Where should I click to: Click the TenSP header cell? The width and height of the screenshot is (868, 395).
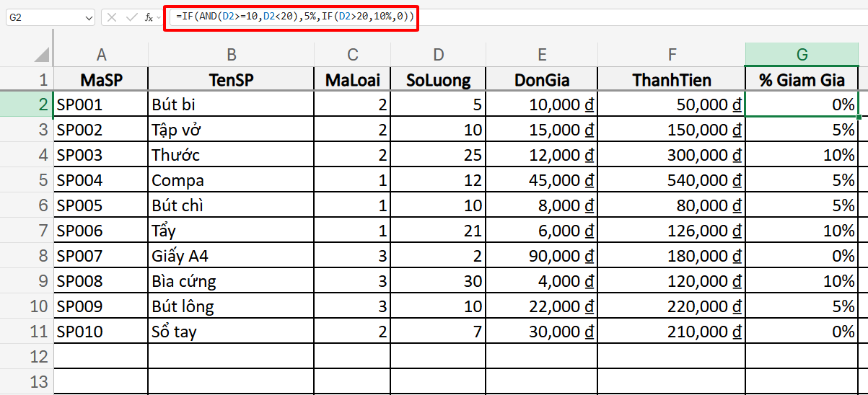(231, 80)
